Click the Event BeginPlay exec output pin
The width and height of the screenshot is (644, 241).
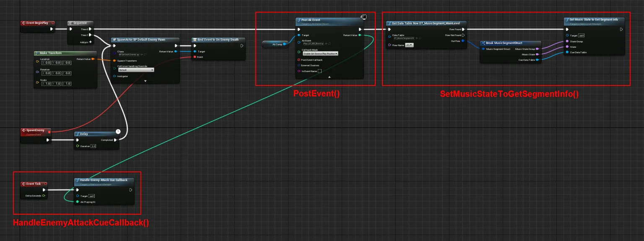coord(52,29)
